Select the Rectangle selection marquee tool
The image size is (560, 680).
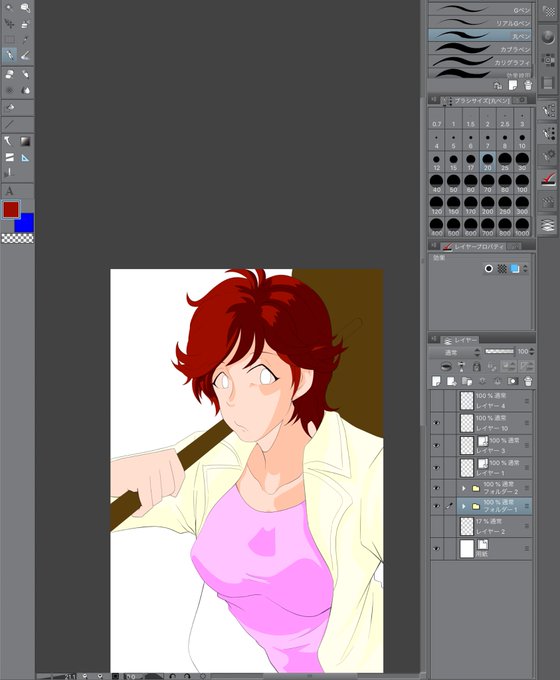pyautogui.click(x=9, y=39)
